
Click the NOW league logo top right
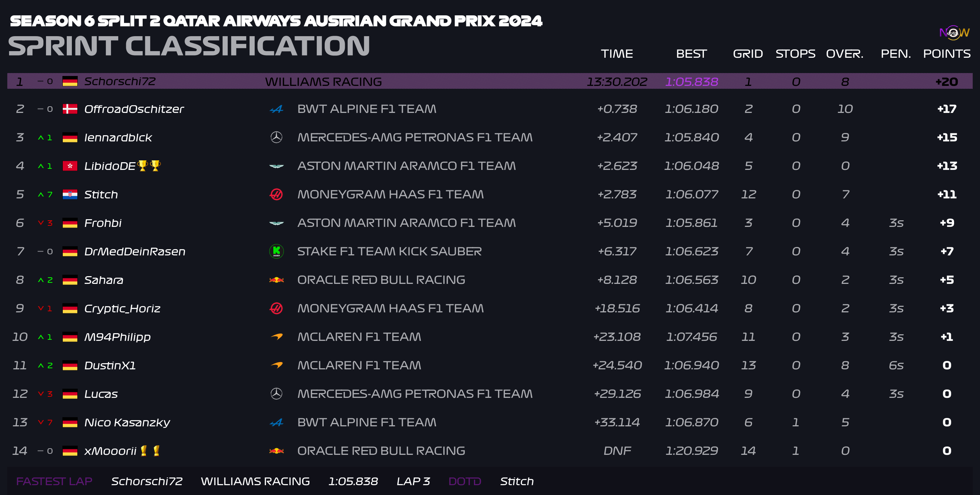click(x=954, y=33)
